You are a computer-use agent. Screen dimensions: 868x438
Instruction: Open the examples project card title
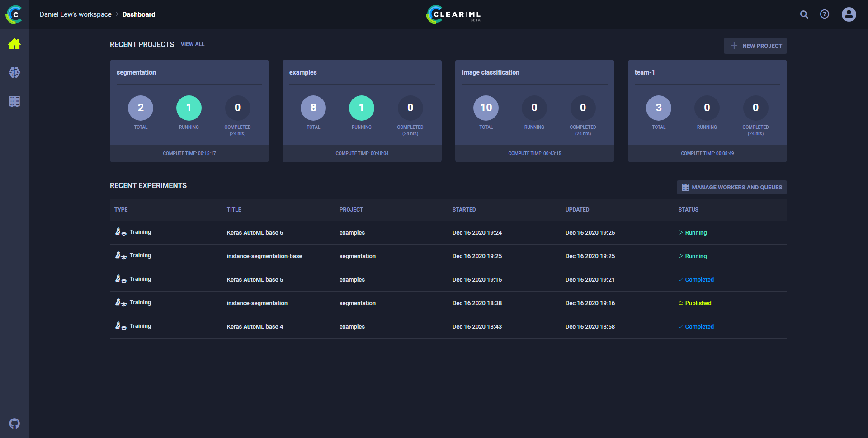(303, 72)
